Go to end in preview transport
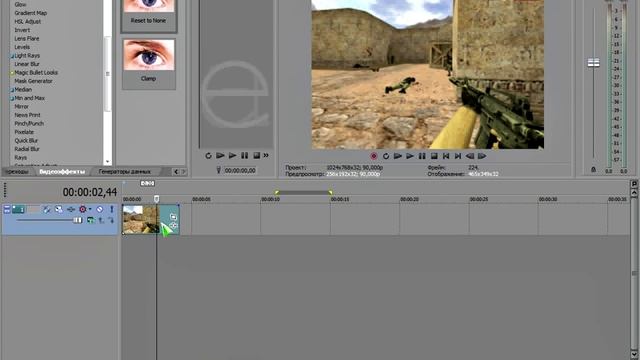640x360 pixels. tap(458, 156)
